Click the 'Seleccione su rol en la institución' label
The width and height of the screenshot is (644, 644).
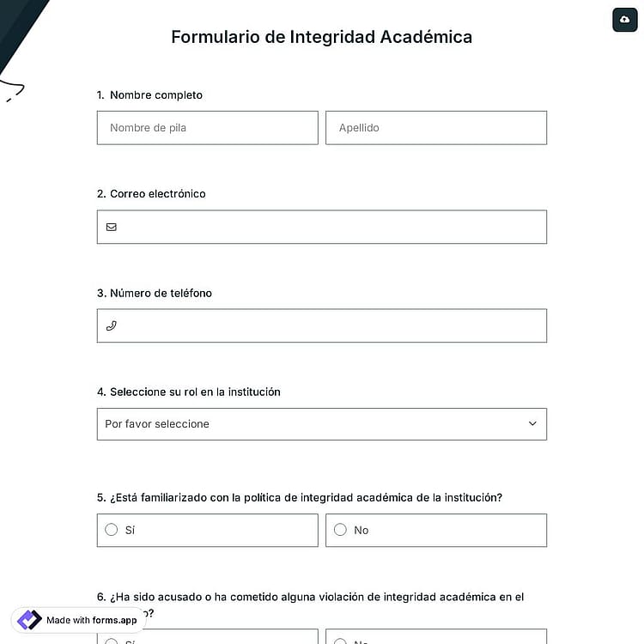click(x=195, y=392)
